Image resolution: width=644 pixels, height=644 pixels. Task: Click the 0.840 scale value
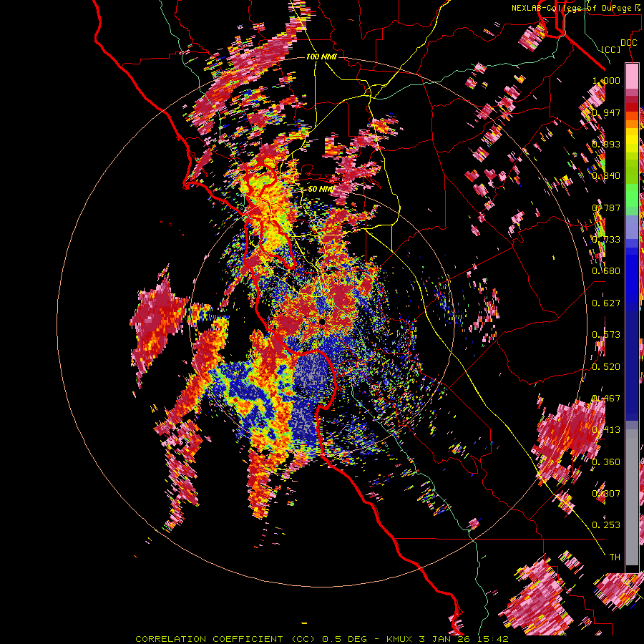[x=606, y=176]
